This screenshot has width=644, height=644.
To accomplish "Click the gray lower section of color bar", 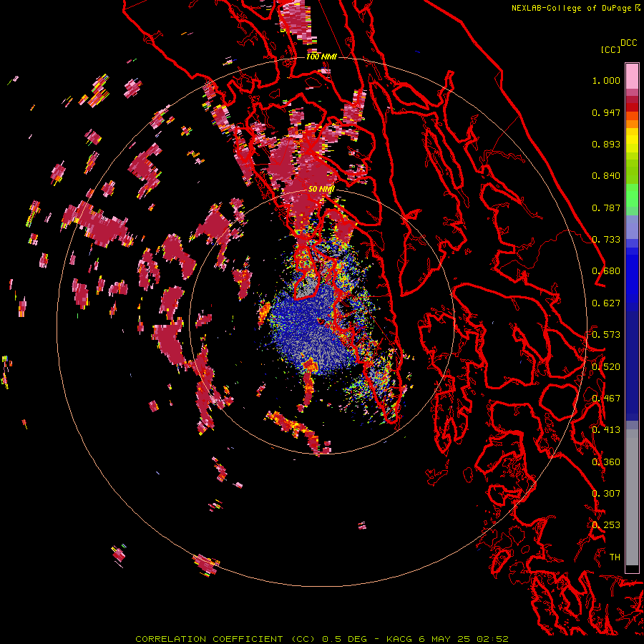I will pos(632,497).
